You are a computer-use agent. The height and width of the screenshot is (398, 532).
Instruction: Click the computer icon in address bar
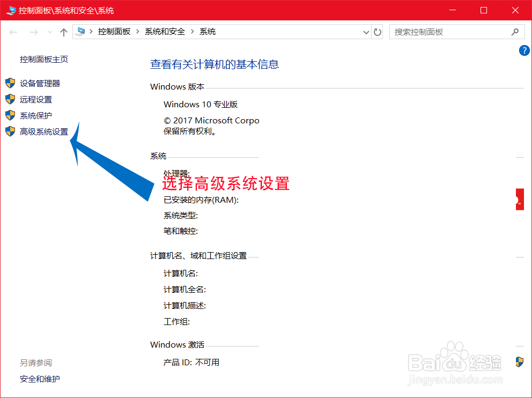click(80, 32)
